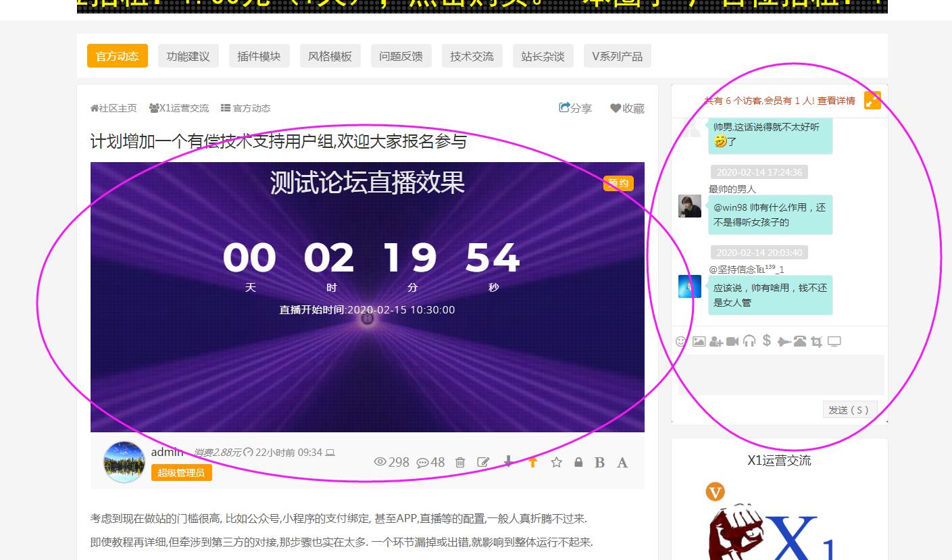
Task: Click the X1运营交流 sidebar heading
Action: (x=779, y=461)
